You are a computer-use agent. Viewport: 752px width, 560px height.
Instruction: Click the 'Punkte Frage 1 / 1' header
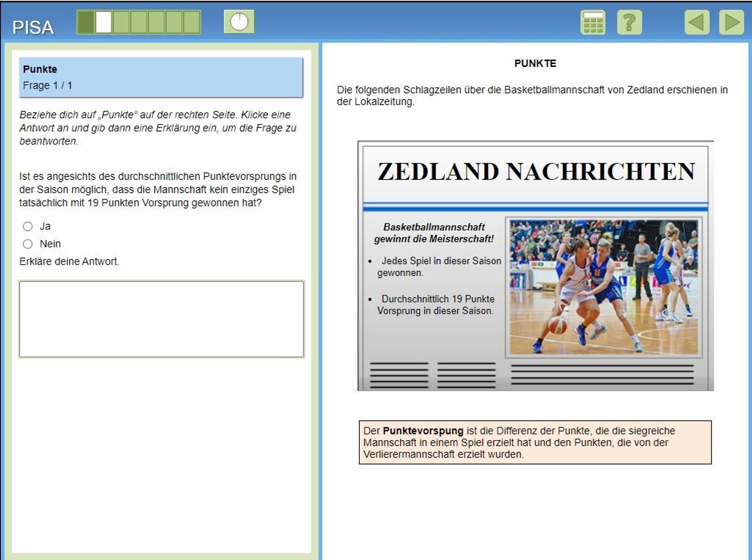click(161, 77)
